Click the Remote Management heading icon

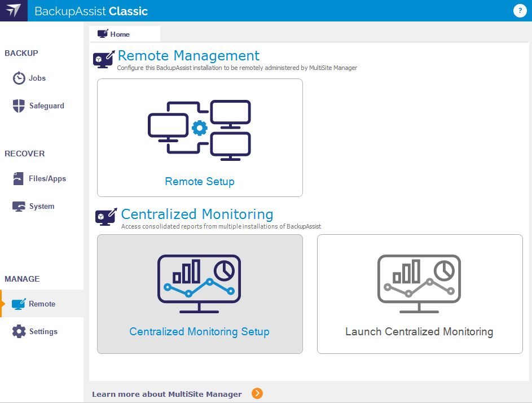(105, 59)
